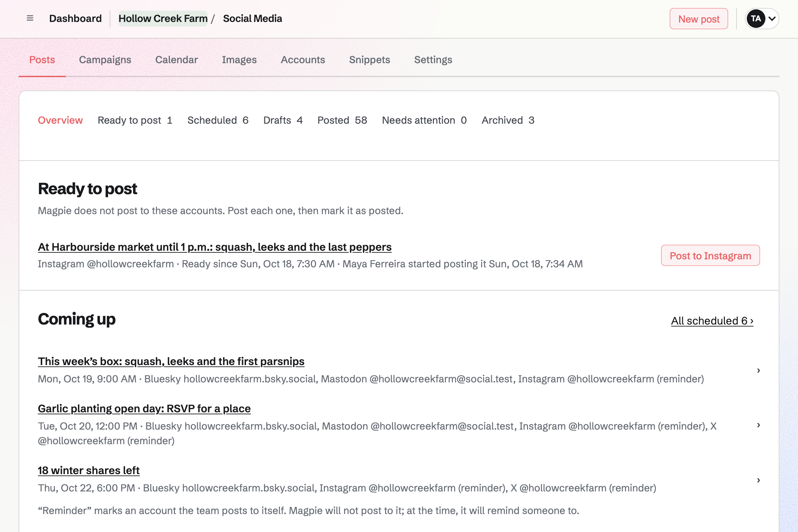Click the 'Thu, Oct 22, 6:00 PM' details line

(x=347, y=488)
